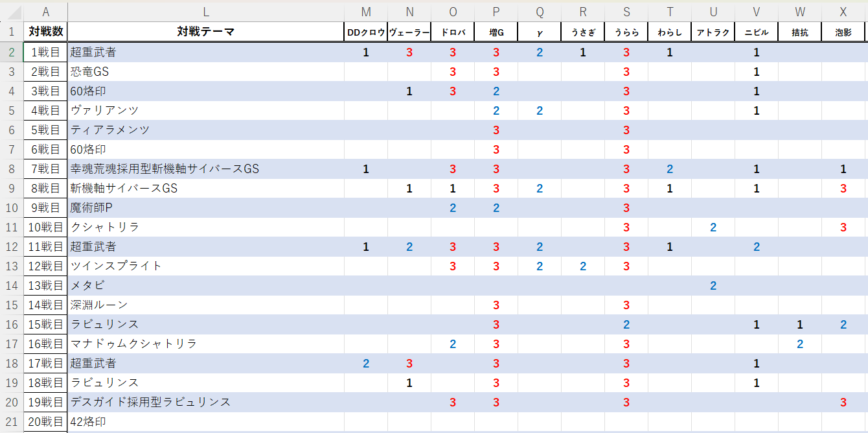Click the ヴェーラー header cell
Image resolution: width=868 pixels, height=433 pixels.
click(409, 32)
